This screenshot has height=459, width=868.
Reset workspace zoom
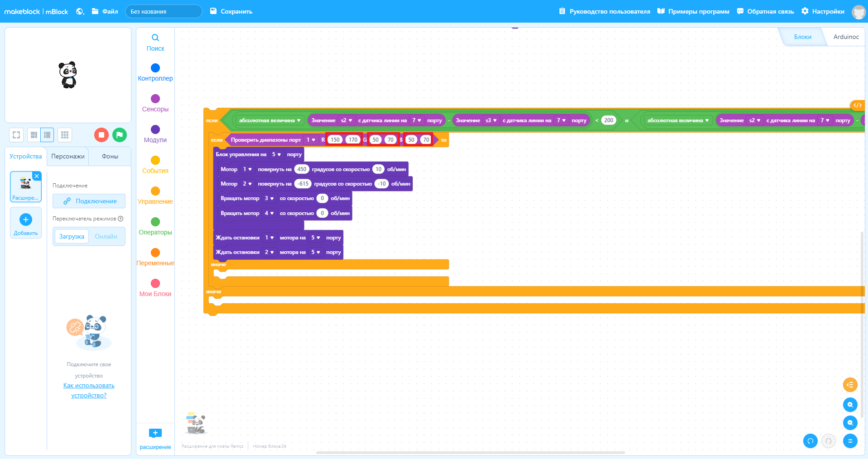pyautogui.click(x=850, y=441)
